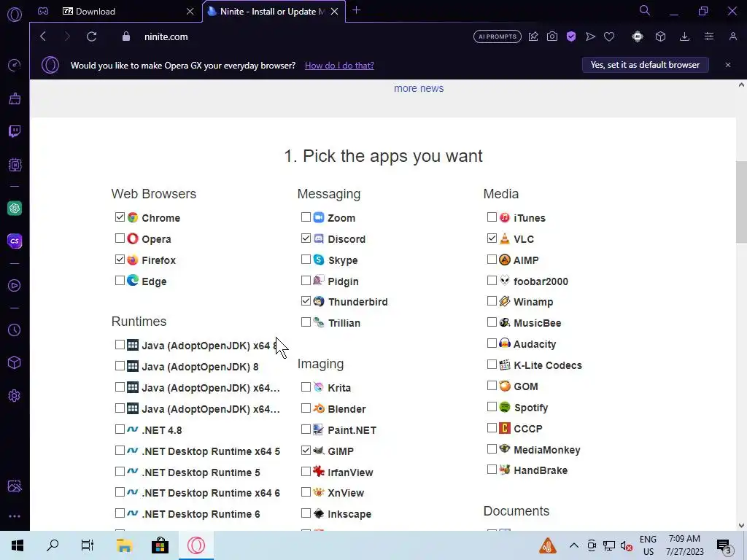
Task: Check the Opera checkbox
Action: (120, 238)
